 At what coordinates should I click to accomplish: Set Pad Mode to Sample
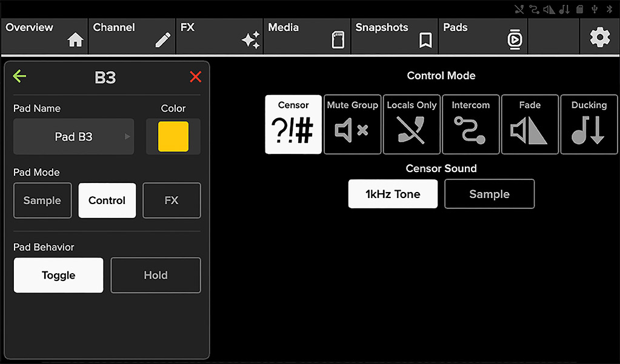(x=42, y=200)
